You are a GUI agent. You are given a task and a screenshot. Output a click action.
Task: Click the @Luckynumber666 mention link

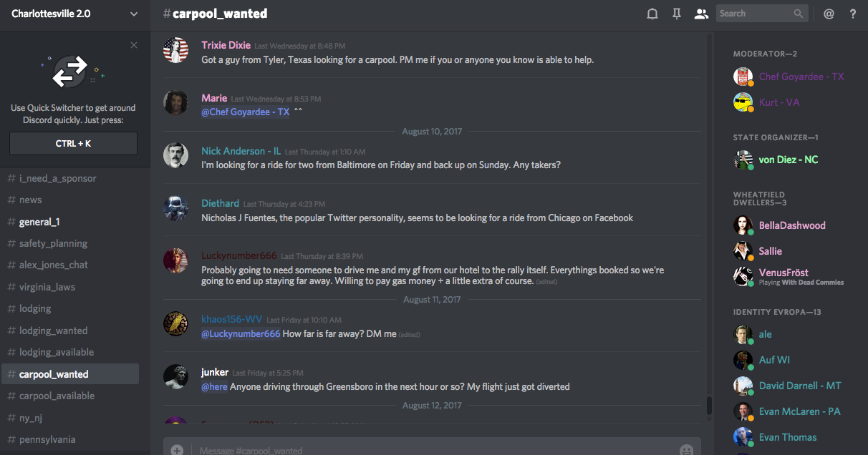coord(241,333)
